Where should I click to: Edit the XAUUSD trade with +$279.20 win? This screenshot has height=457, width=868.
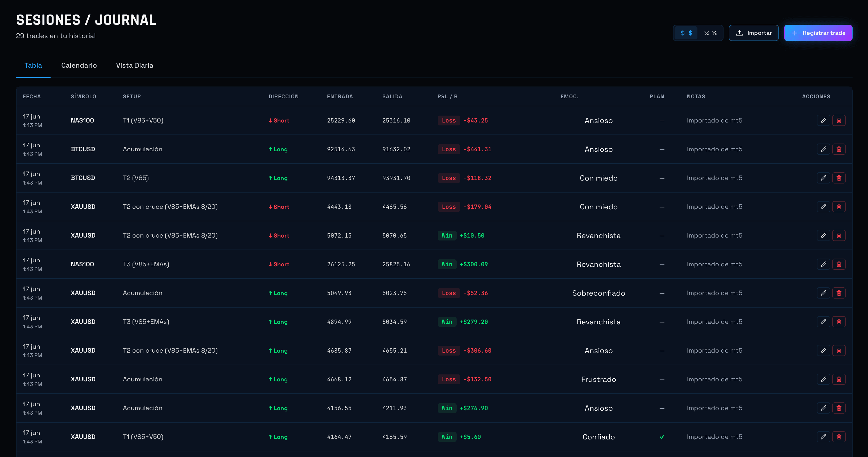click(x=823, y=322)
